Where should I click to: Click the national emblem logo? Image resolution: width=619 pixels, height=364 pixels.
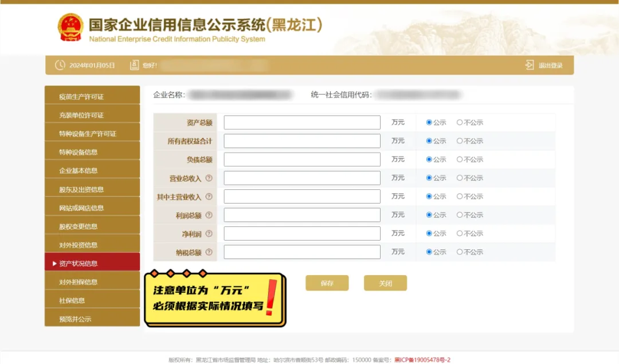[x=70, y=28]
